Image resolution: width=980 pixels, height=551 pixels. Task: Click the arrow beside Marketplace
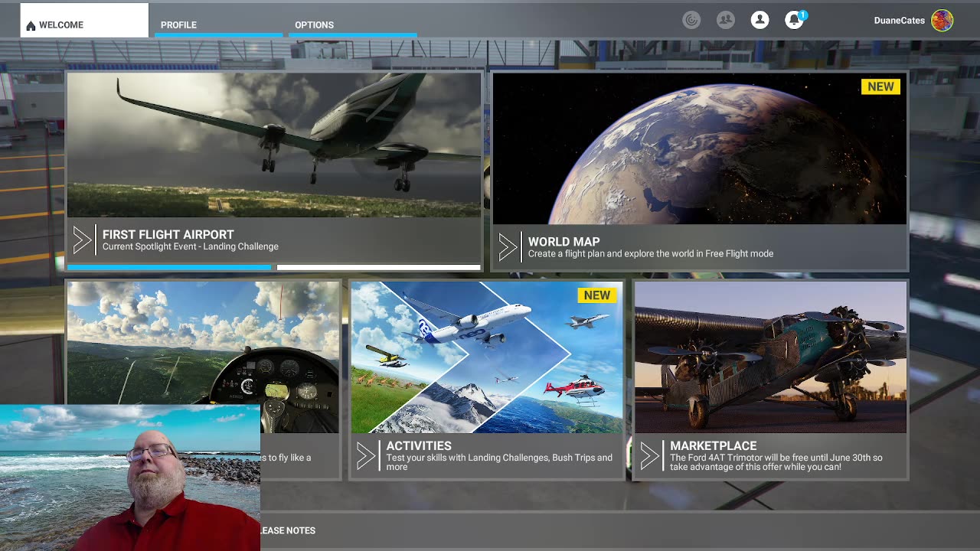click(650, 457)
